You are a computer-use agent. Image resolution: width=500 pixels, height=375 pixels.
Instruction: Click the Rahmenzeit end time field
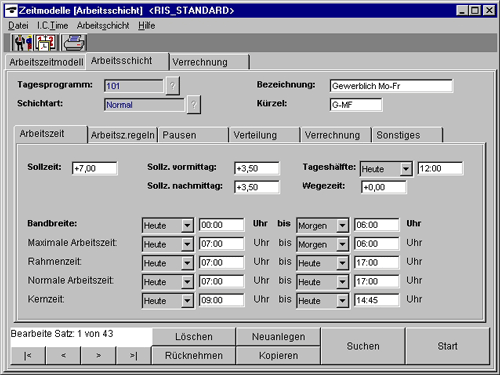376,262
